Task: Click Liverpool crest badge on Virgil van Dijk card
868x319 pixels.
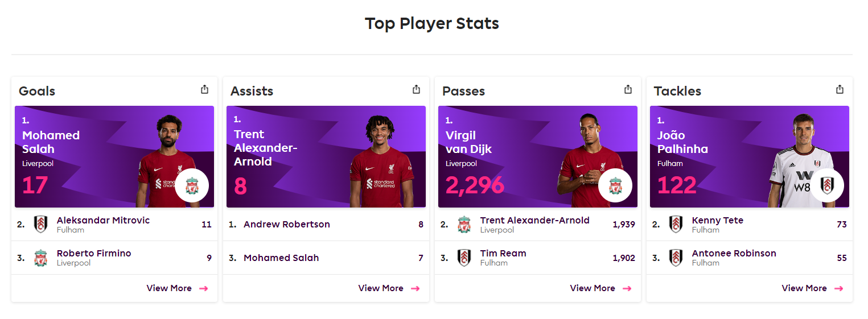Action: pyautogui.click(x=615, y=186)
